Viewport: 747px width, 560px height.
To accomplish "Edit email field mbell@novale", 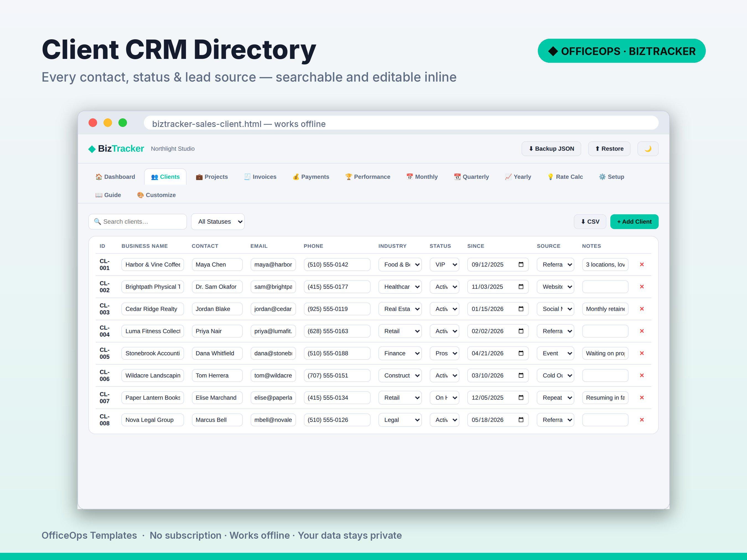I will point(273,420).
